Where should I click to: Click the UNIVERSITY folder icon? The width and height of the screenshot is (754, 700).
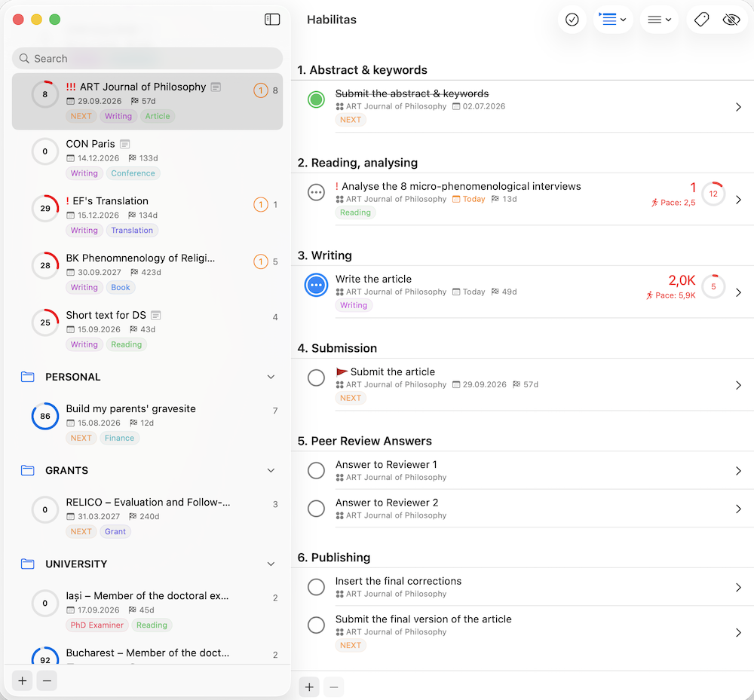(28, 564)
